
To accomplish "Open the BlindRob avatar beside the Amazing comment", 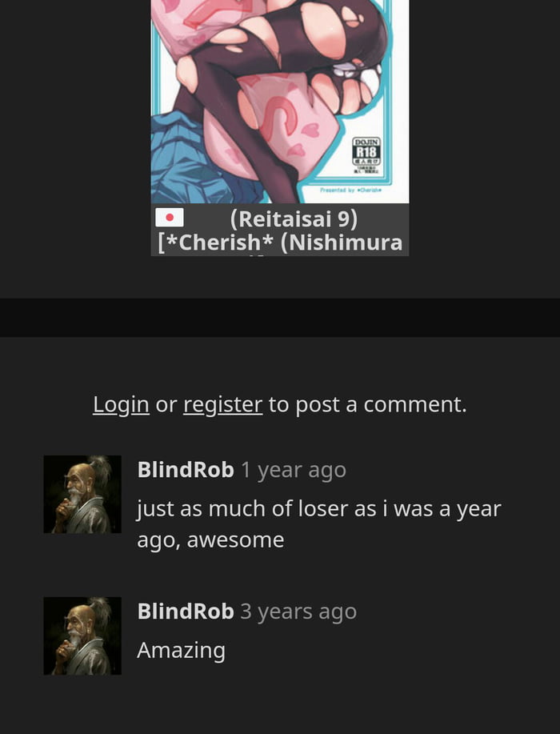I will (x=82, y=636).
